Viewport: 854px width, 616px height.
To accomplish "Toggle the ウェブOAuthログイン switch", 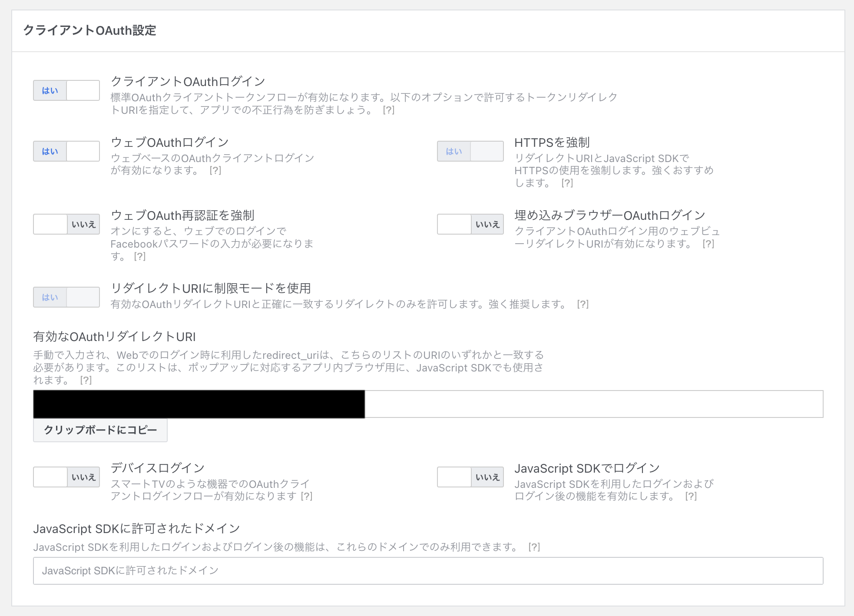I will coord(66,151).
